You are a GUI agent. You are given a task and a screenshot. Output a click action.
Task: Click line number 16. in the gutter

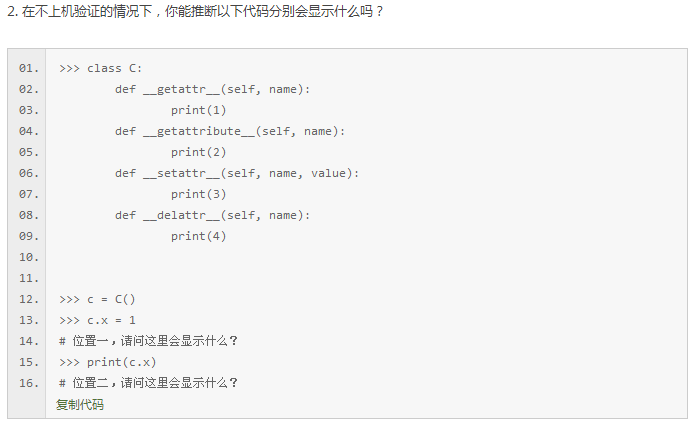(29, 383)
